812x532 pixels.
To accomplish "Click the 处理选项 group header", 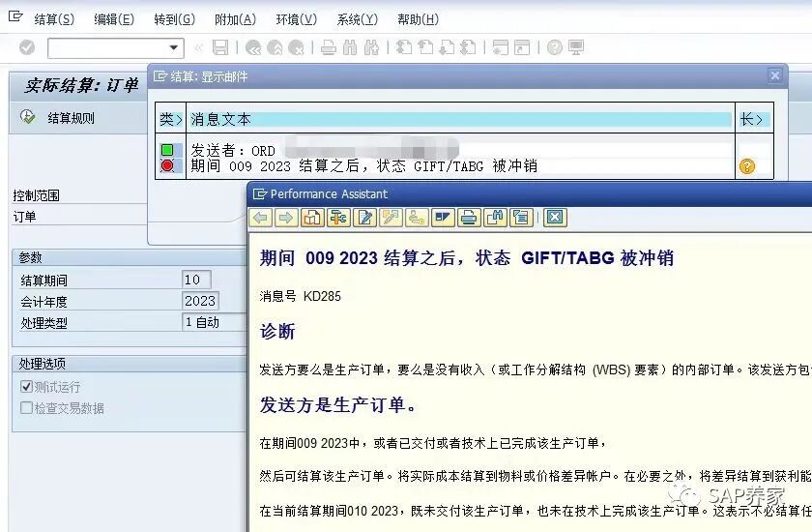I will [130, 364].
